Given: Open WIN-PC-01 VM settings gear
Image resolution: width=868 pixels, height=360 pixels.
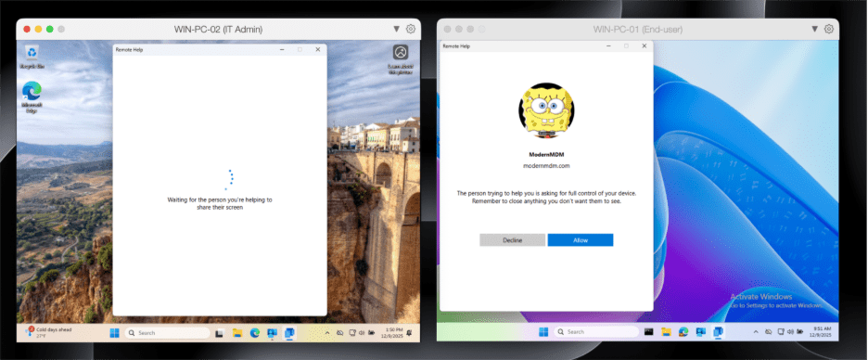Looking at the screenshot, I should 829,29.
